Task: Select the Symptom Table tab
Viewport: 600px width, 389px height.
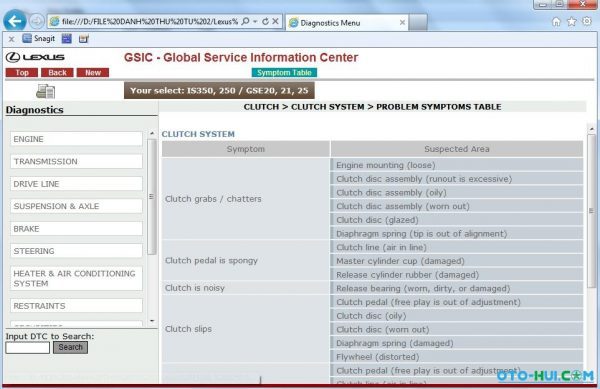Action: 284,73
